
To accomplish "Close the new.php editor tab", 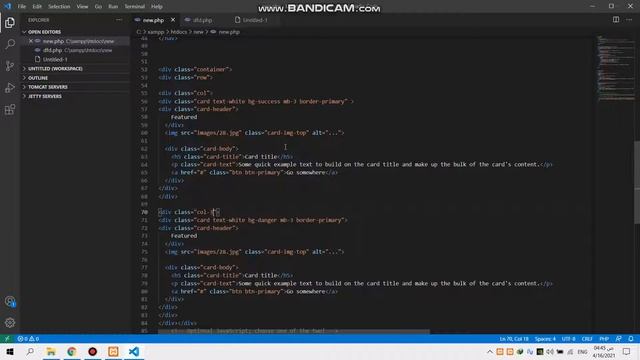I will [173, 20].
